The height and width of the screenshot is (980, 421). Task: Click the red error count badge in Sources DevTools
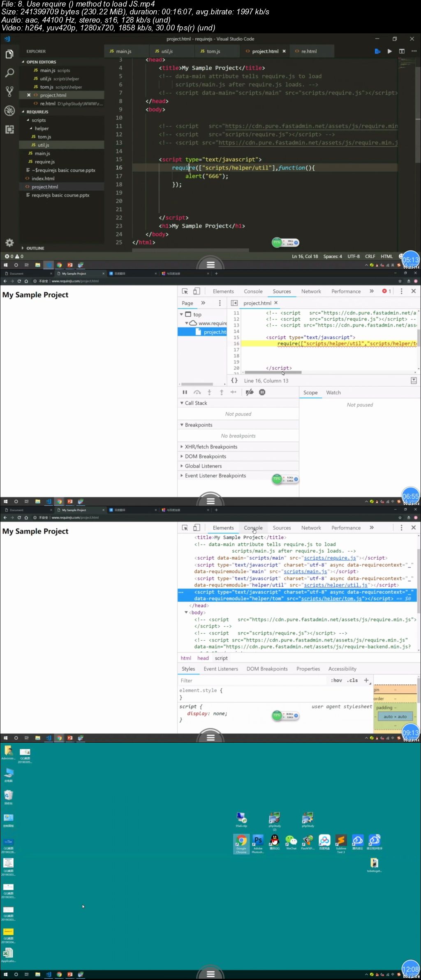[386, 291]
